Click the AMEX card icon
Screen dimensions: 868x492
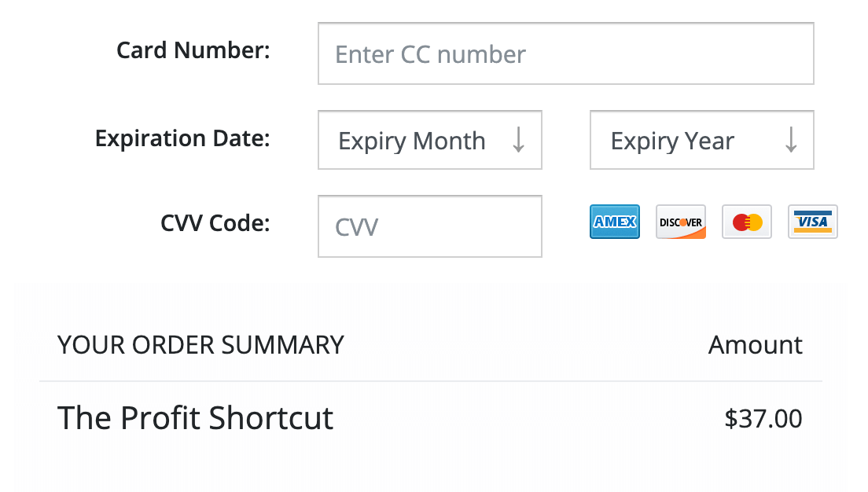(615, 222)
